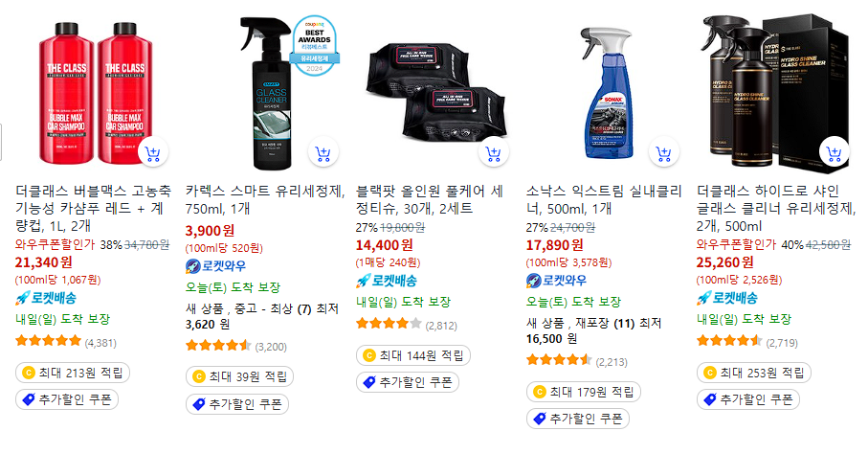Viewport: 868px width, 454px height.
Task: Open 새 상품, 중고 최저 3,620원 offers
Action: [x=262, y=316]
